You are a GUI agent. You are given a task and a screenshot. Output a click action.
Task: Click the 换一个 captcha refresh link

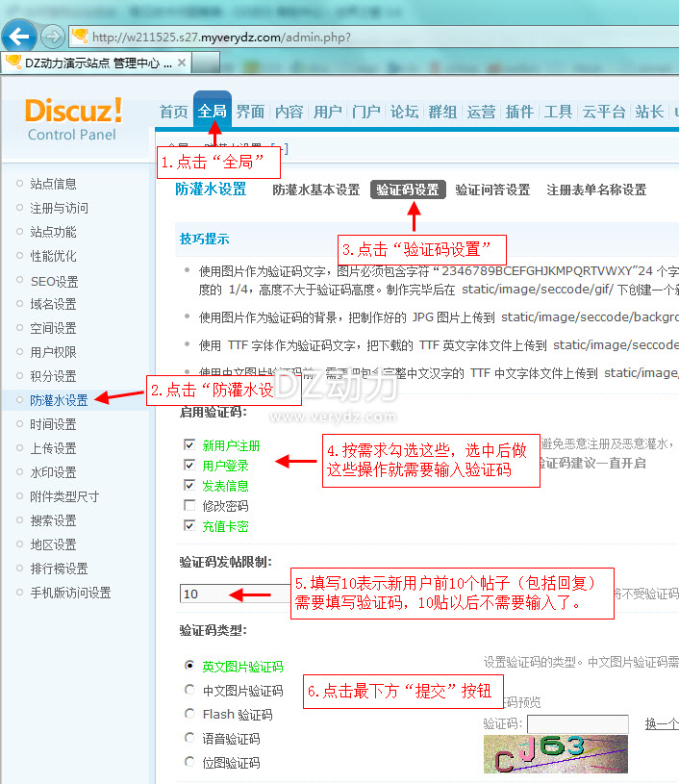point(662,724)
